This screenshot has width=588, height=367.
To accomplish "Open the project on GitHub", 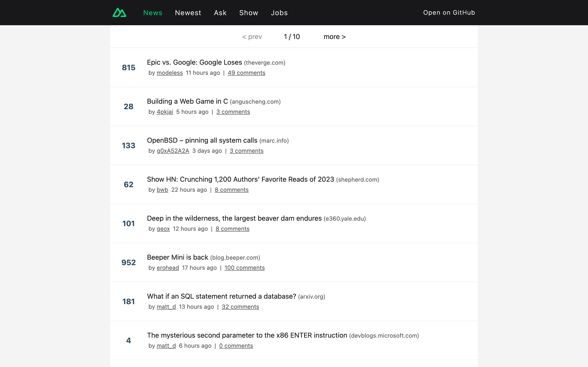I will (449, 12).
